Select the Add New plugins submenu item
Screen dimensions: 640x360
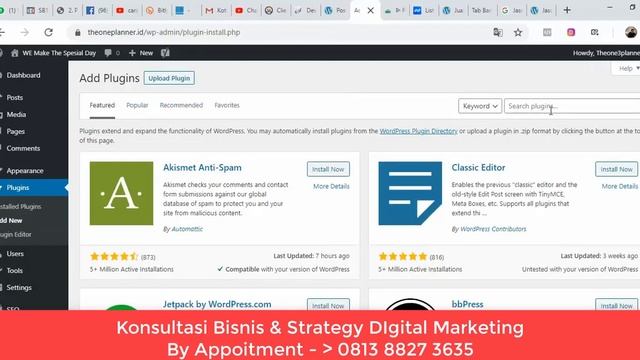11,220
